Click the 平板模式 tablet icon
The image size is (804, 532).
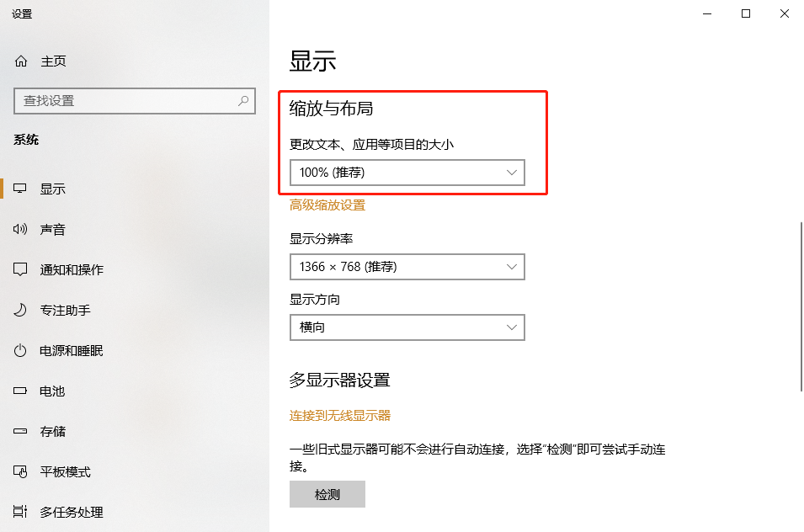[20, 471]
